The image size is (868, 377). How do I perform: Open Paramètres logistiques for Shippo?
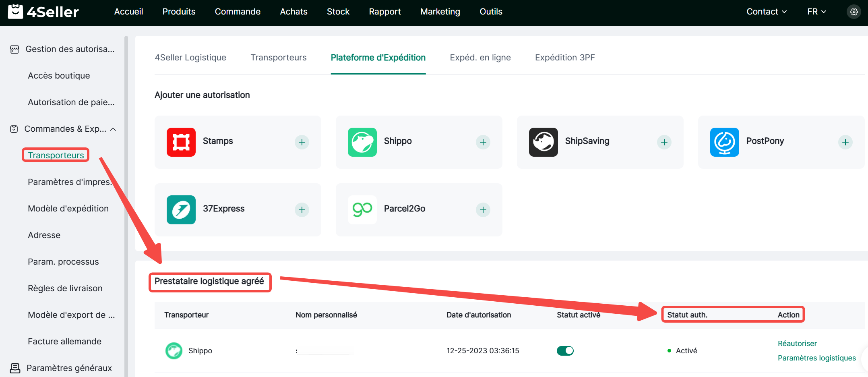pyautogui.click(x=816, y=358)
